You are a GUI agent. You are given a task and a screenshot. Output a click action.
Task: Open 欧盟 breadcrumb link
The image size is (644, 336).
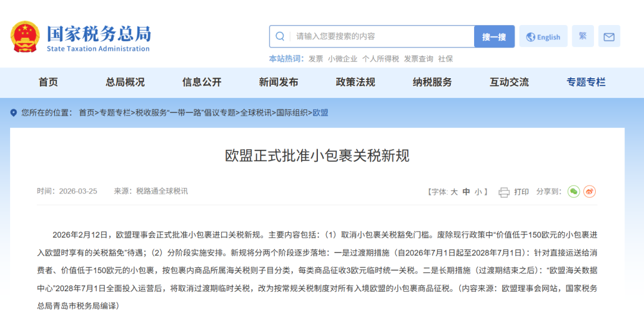pyautogui.click(x=320, y=113)
